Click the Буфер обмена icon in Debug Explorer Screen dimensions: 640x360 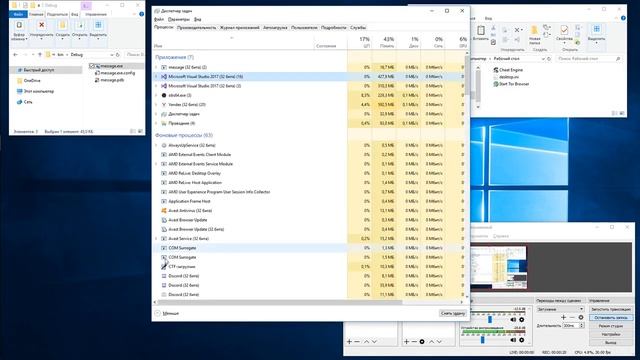pyautogui.click(x=19, y=25)
